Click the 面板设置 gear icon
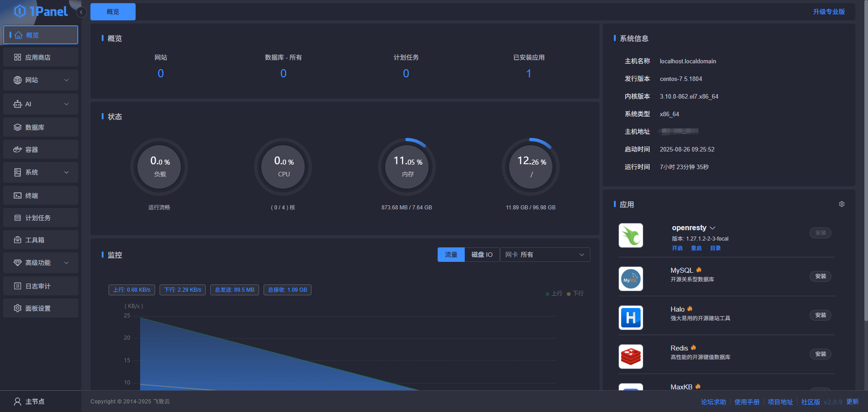This screenshot has height=412, width=868. (x=18, y=308)
